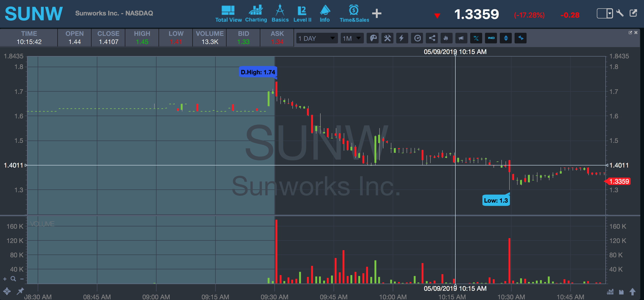Click the D.High 1.74 marker label
This screenshot has height=300, width=644.
pos(258,72)
